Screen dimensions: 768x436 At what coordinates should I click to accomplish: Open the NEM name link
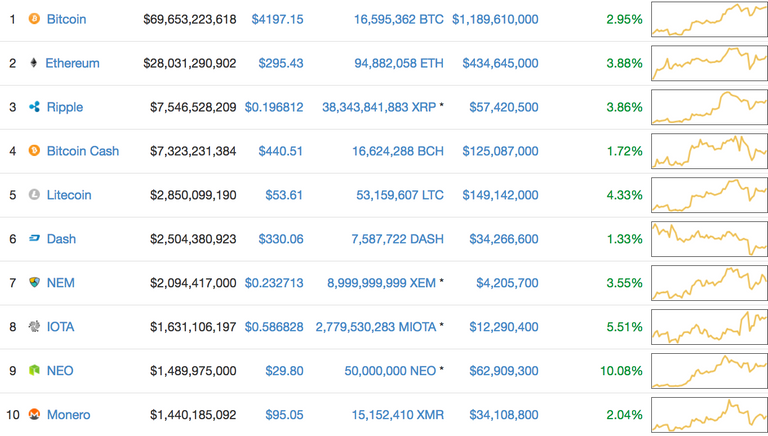61,283
